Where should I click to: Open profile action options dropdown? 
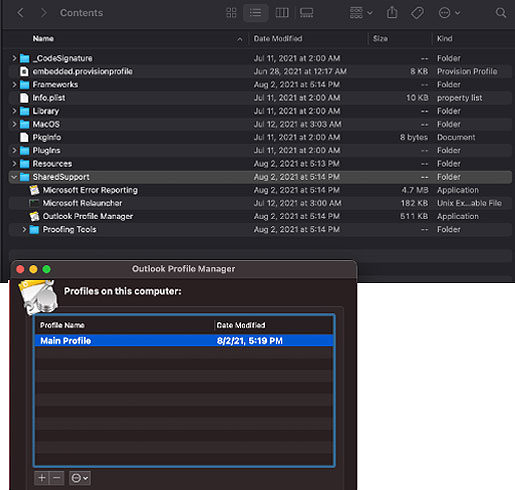(80, 478)
